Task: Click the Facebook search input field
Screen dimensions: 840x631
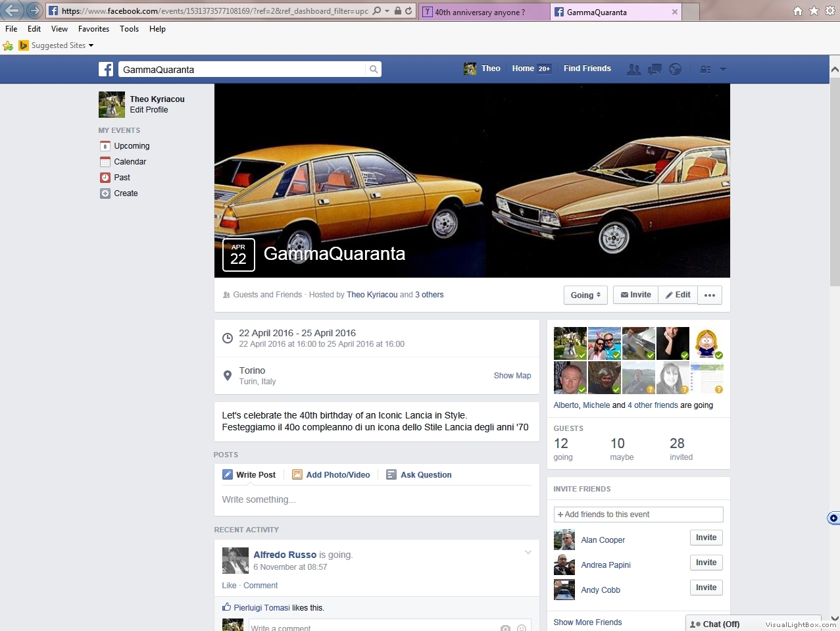Action: 242,69
